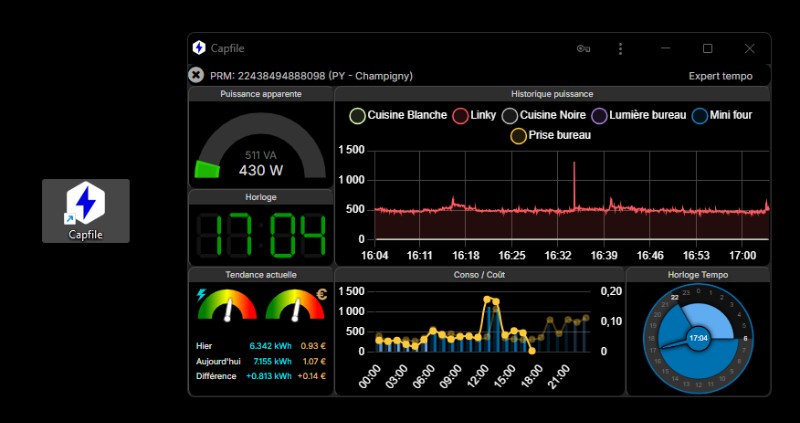Click the key icon in title bar

(584, 48)
